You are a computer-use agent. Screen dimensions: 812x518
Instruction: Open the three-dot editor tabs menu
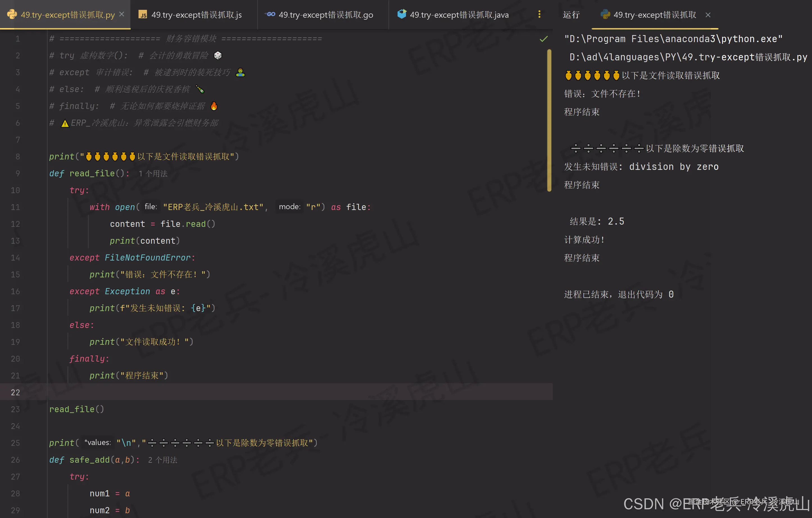(x=539, y=14)
